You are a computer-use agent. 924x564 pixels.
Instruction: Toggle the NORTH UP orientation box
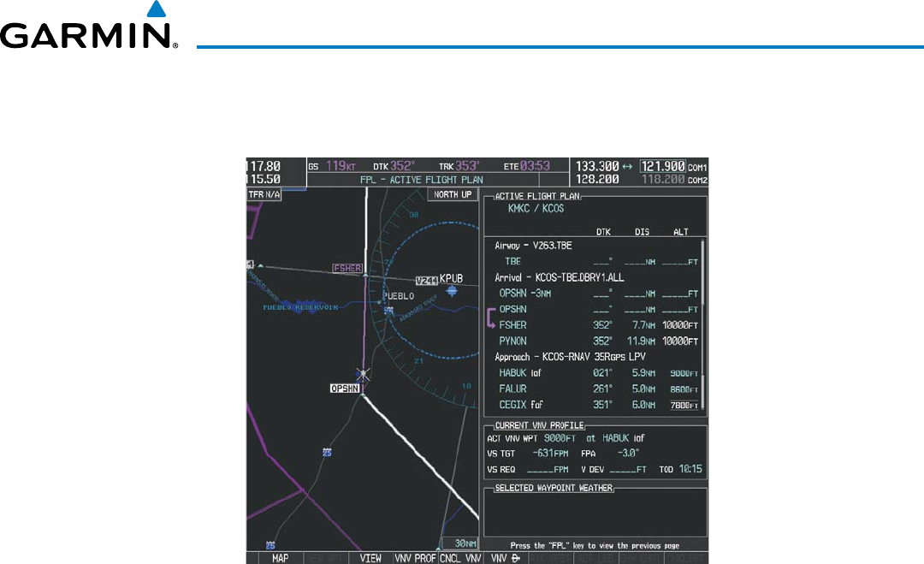[x=452, y=194]
